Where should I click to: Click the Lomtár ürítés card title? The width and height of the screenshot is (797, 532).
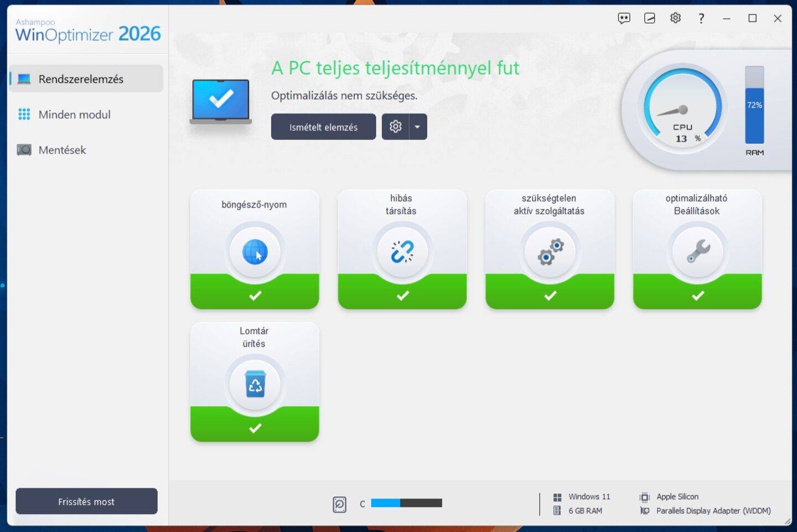point(254,337)
